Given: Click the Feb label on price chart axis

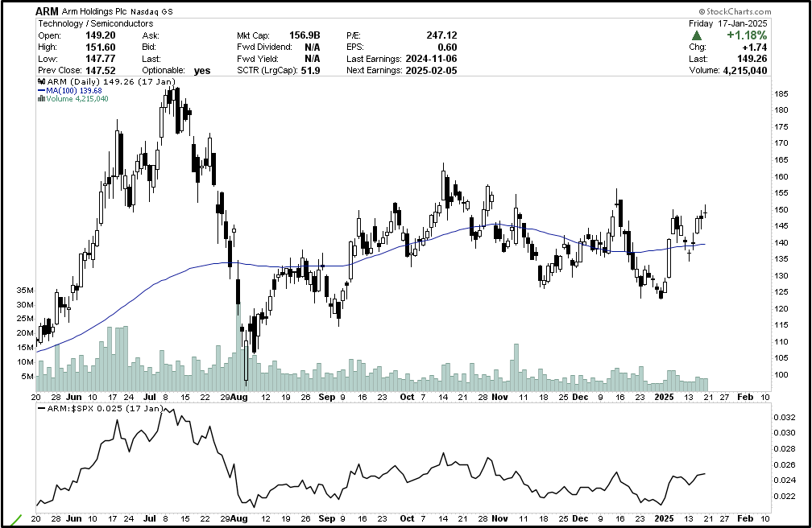Looking at the screenshot, I should click(x=744, y=397).
